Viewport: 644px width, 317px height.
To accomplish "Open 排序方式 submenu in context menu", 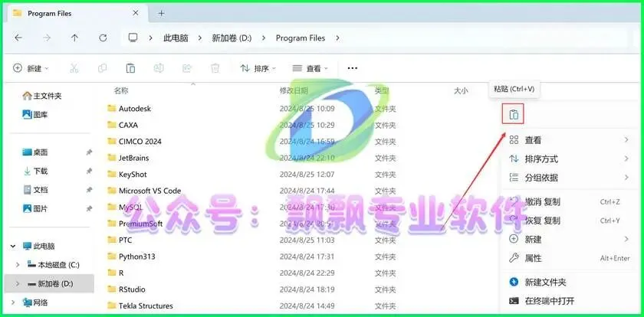I will pos(570,158).
